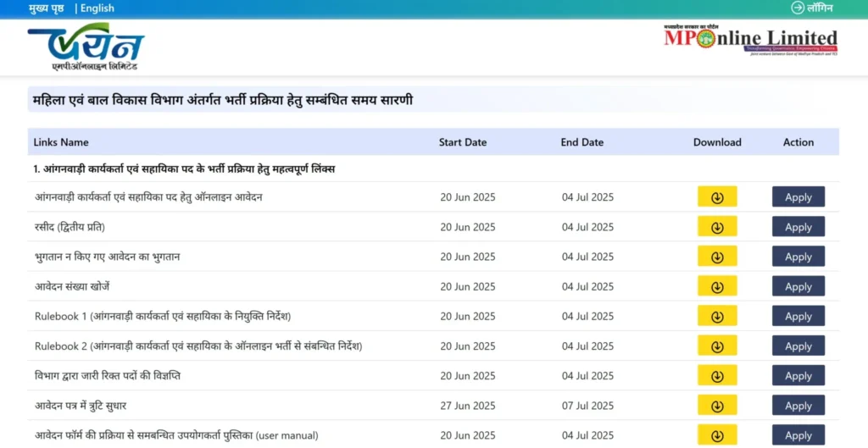Go to मुख्य पृष्ठ home link
This screenshot has height=448, width=868.
point(46,8)
